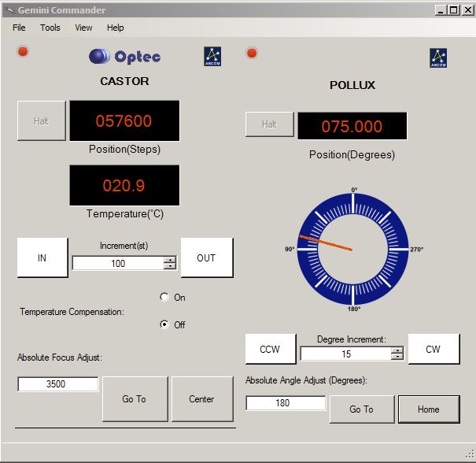The image size is (476, 463).
Task: Click the Temperature Compensation label
Action: click(72, 312)
